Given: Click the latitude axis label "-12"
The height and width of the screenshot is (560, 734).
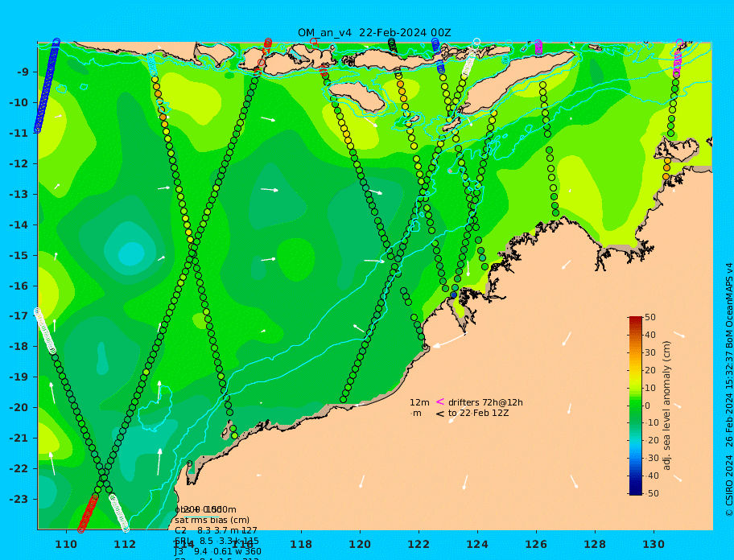Looking at the screenshot, I should (x=19, y=164).
